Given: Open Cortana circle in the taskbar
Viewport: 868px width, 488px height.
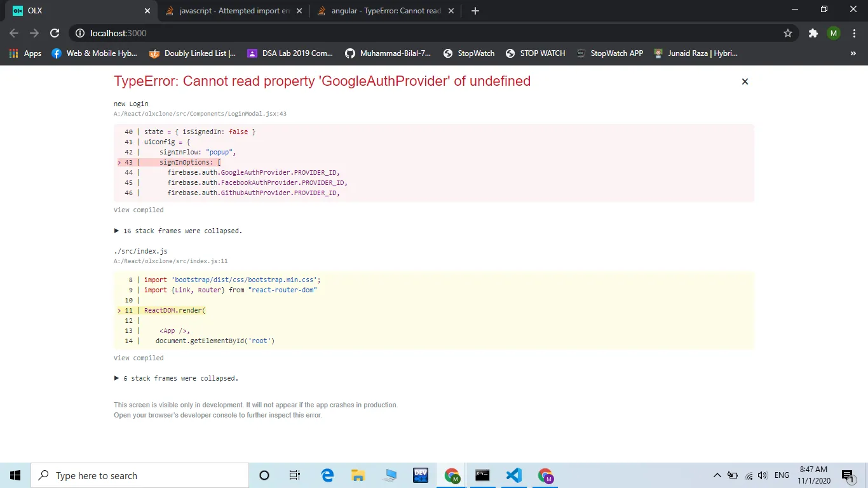Looking at the screenshot, I should click(264, 475).
